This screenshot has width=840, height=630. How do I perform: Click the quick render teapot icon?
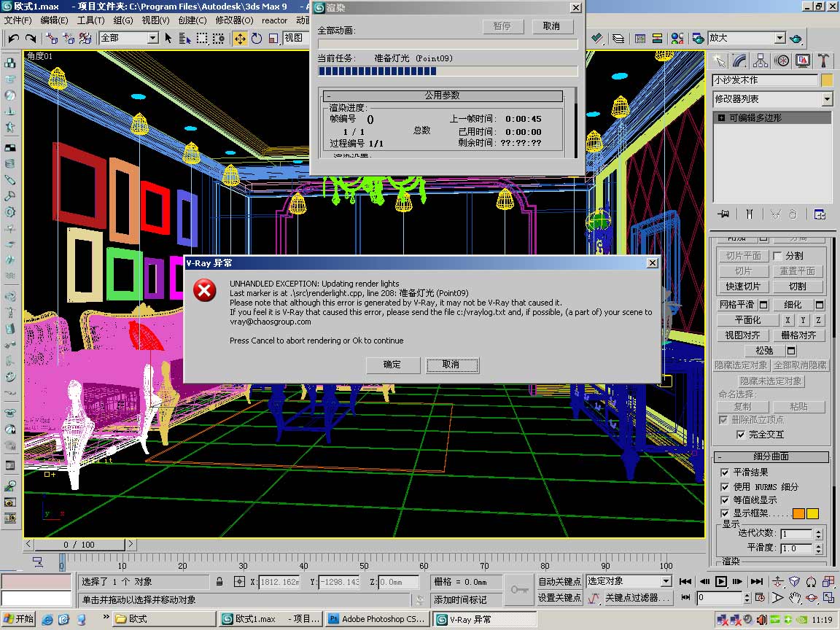pyautogui.click(x=796, y=38)
